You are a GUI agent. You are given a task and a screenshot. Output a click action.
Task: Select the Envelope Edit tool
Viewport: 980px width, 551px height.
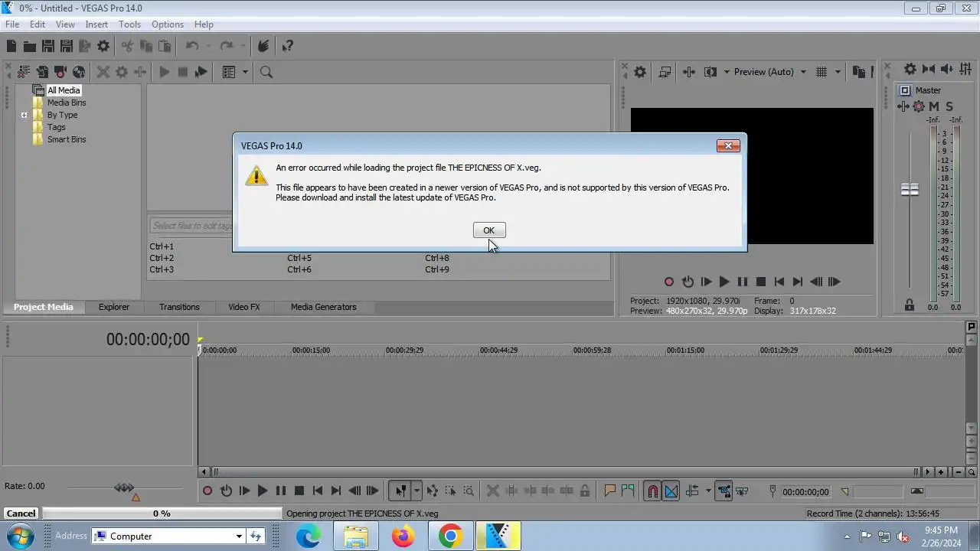433,491
